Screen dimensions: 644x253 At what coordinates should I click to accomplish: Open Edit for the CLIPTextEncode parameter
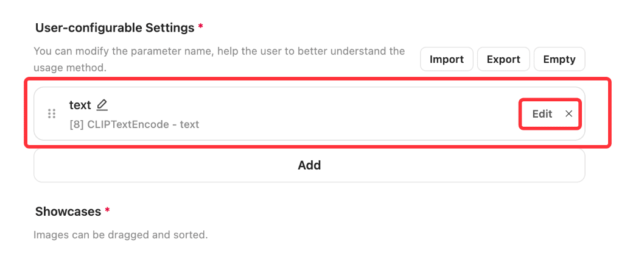coord(542,114)
